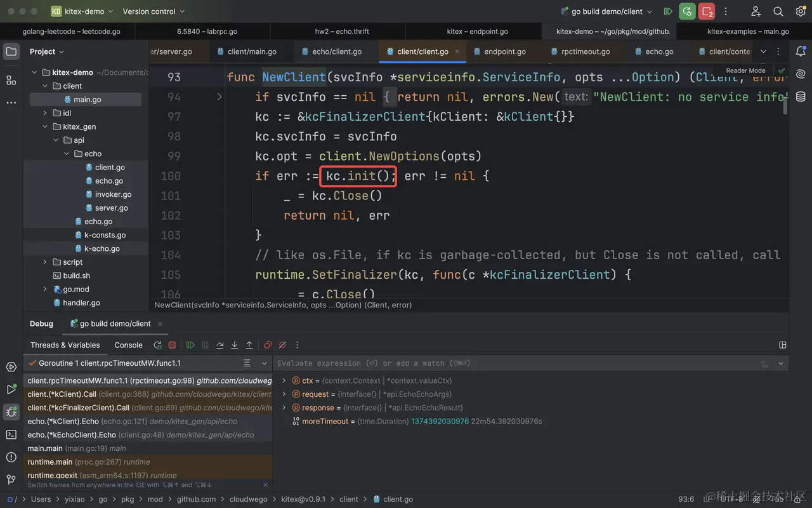Viewport: 812px width, 508px height.
Task: Expand the ctx variable node
Action: [x=284, y=381]
